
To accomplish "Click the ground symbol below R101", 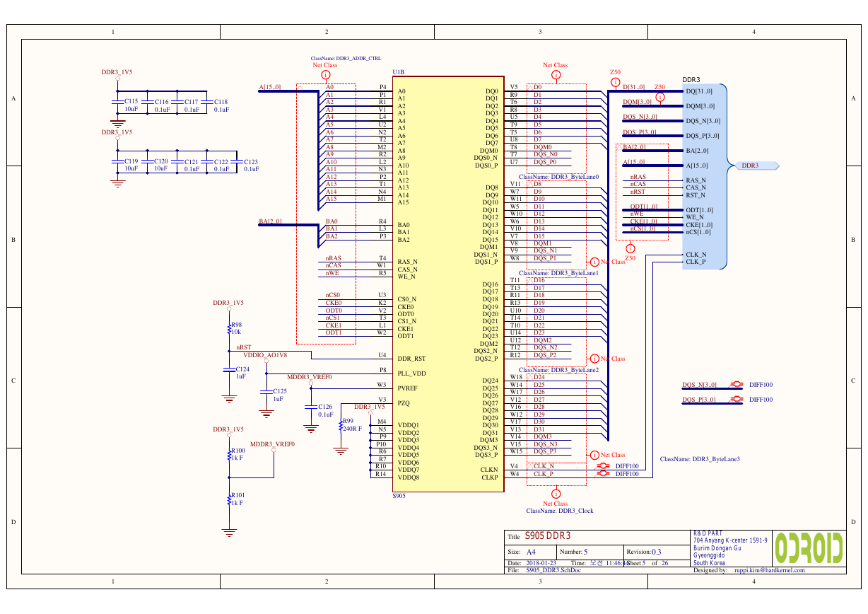I will 228,531.
